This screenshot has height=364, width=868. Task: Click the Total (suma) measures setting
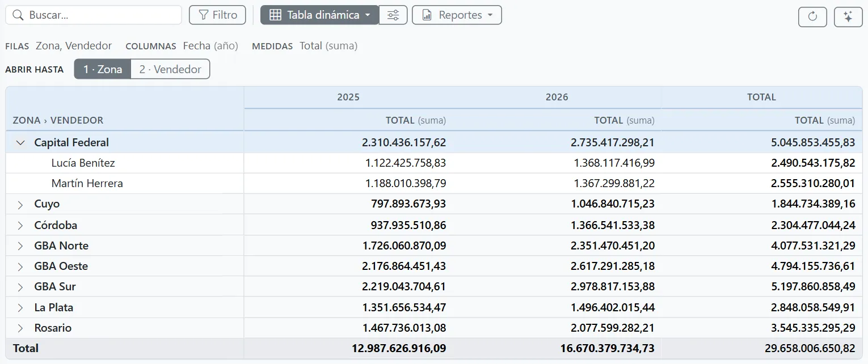(328, 46)
